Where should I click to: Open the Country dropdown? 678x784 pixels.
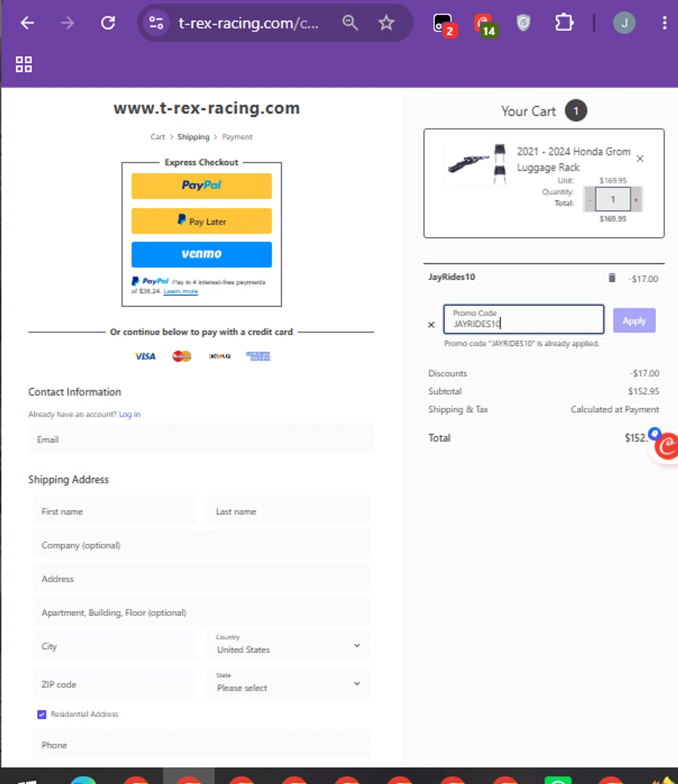click(x=288, y=645)
